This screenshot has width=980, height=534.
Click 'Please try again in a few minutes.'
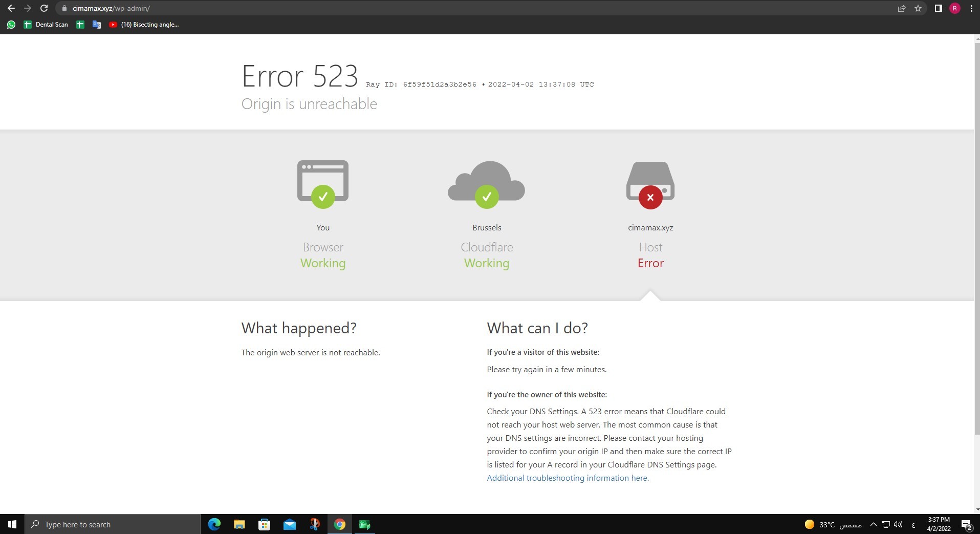[547, 370]
